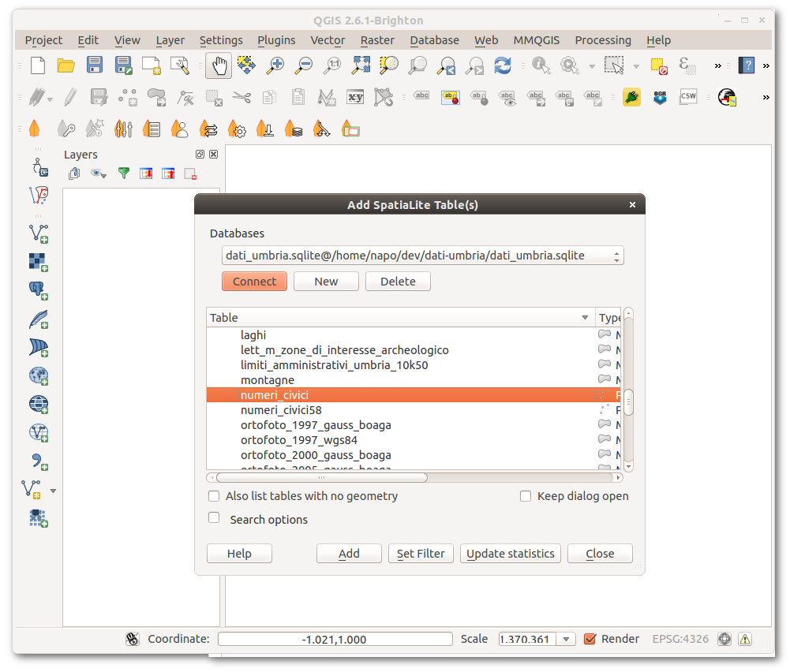Click the Table column sort arrow

(585, 318)
